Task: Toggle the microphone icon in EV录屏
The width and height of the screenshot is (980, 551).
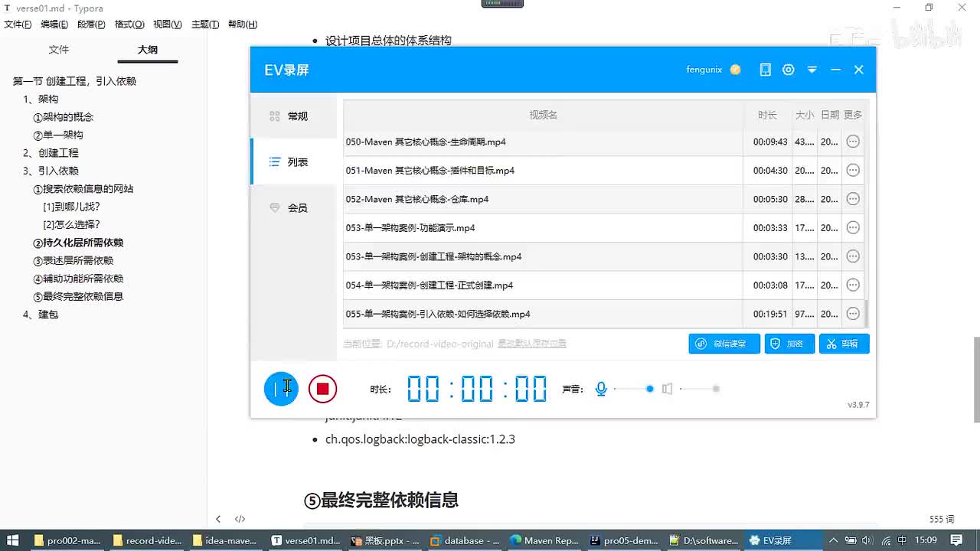Action: [x=601, y=389]
